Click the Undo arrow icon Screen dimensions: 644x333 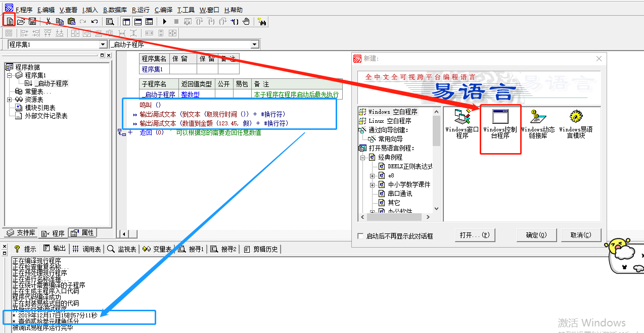95,21
